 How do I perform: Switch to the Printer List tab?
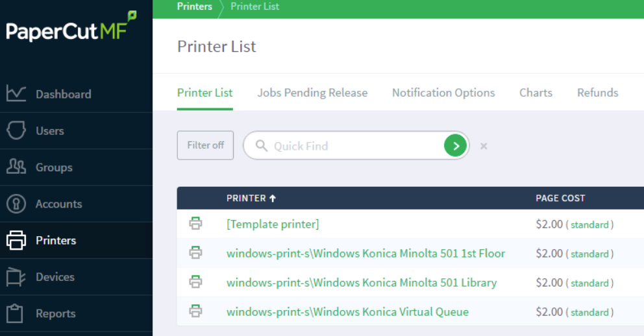[205, 93]
